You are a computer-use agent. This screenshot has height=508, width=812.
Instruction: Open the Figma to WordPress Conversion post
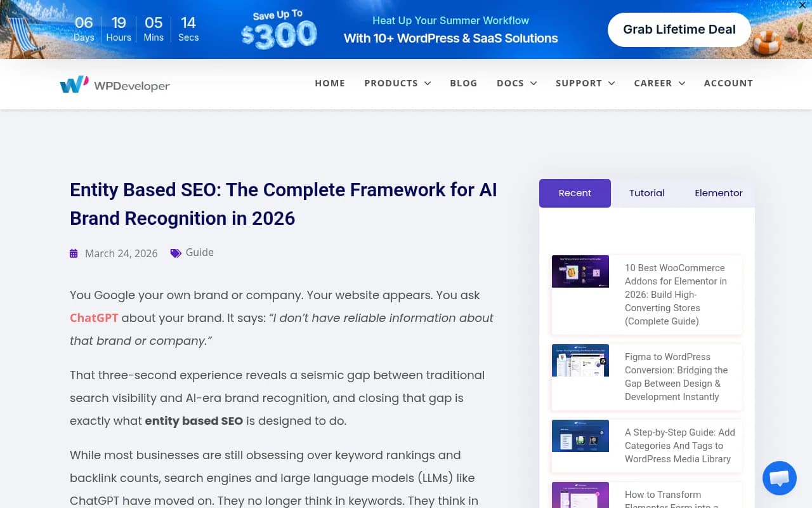pos(676,377)
